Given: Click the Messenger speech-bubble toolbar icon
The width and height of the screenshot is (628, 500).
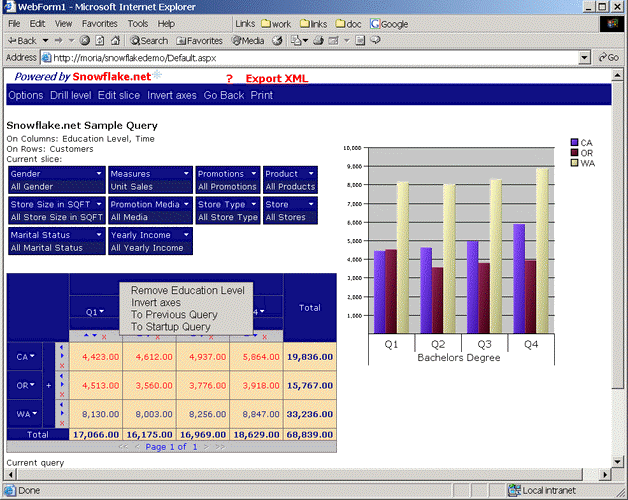Looking at the screenshot, I should click(x=375, y=40).
